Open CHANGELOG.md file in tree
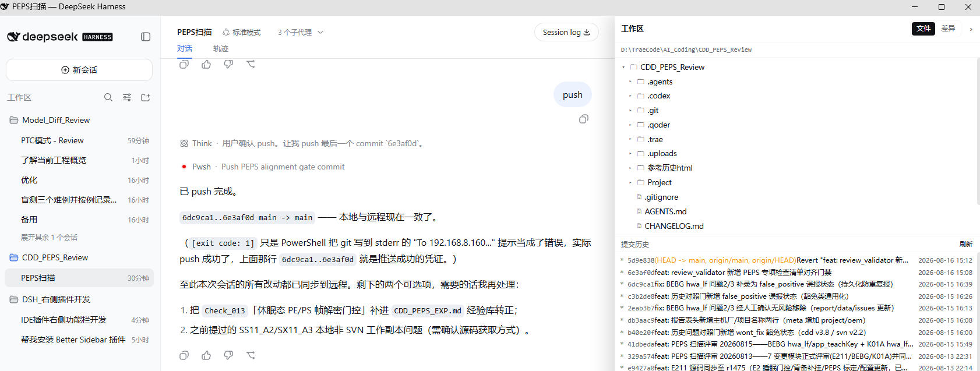The width and height of the screenshot is (980, 371). click(x=674, y=226)
